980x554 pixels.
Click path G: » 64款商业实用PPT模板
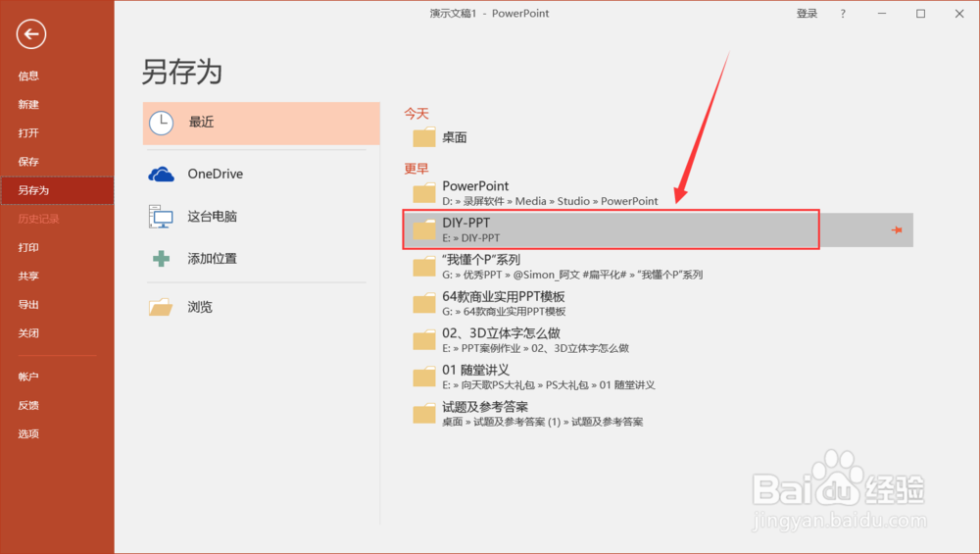[504, 312]
